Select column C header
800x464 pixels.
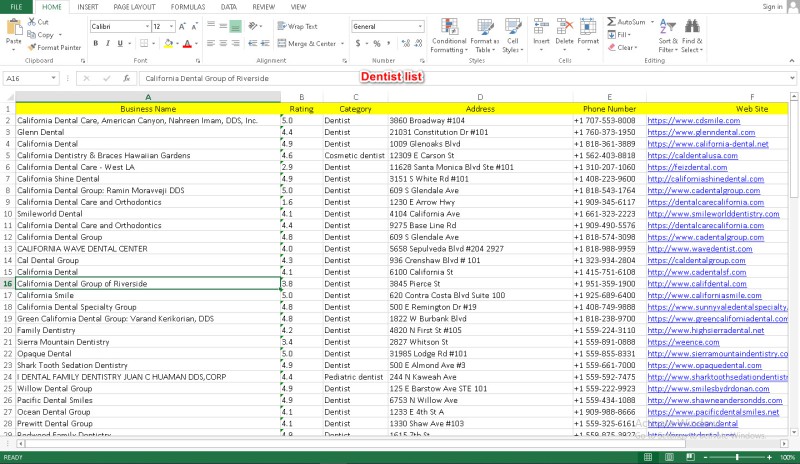coord(356,97)
